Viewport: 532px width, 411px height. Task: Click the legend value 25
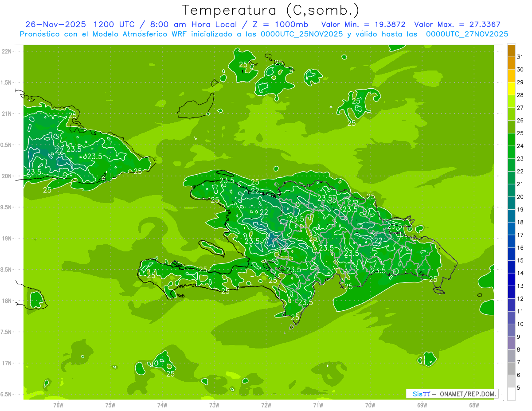520,133
